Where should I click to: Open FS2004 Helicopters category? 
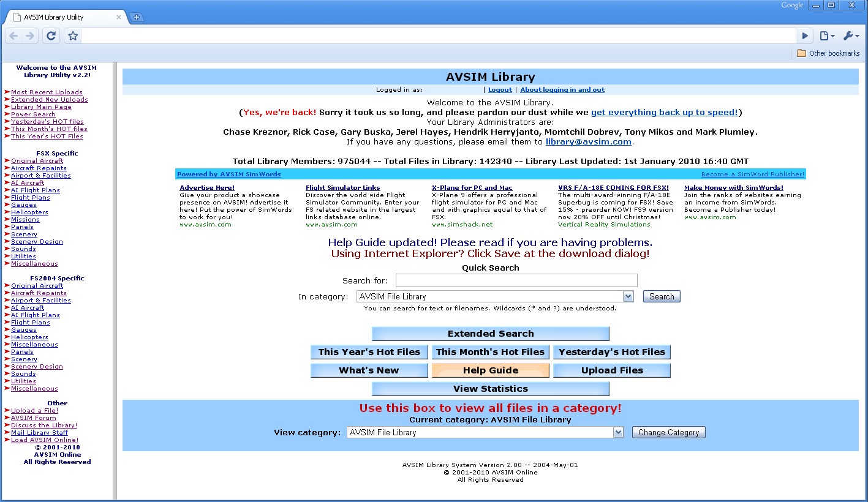pyautogui.click(x=29, y=337)
